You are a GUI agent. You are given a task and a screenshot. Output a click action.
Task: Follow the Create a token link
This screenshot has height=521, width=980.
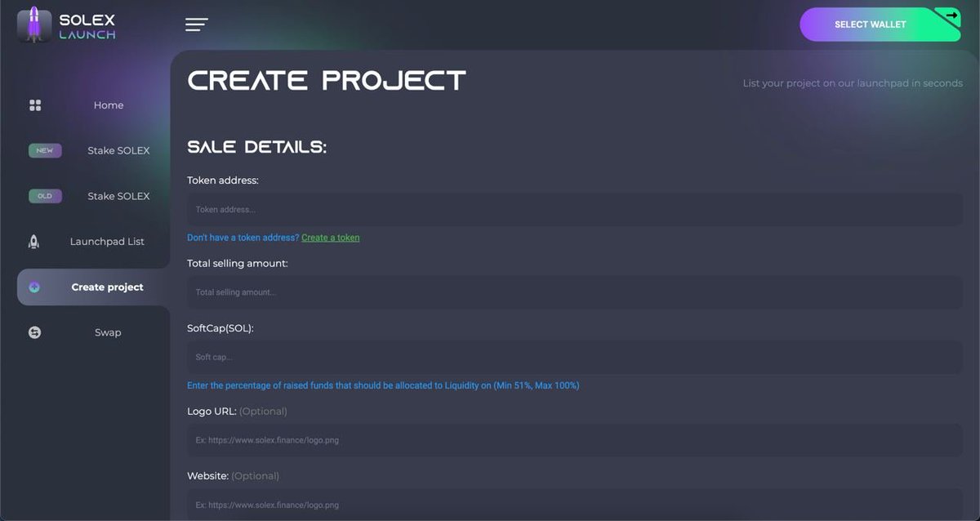(331, 238)
